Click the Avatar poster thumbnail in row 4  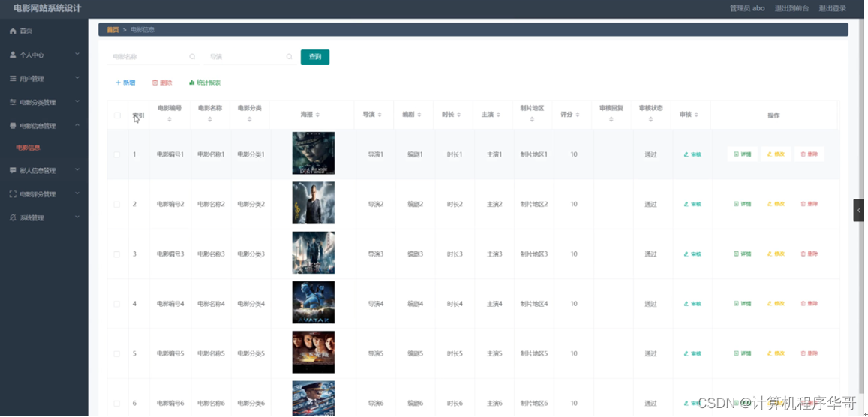point(314,302)
